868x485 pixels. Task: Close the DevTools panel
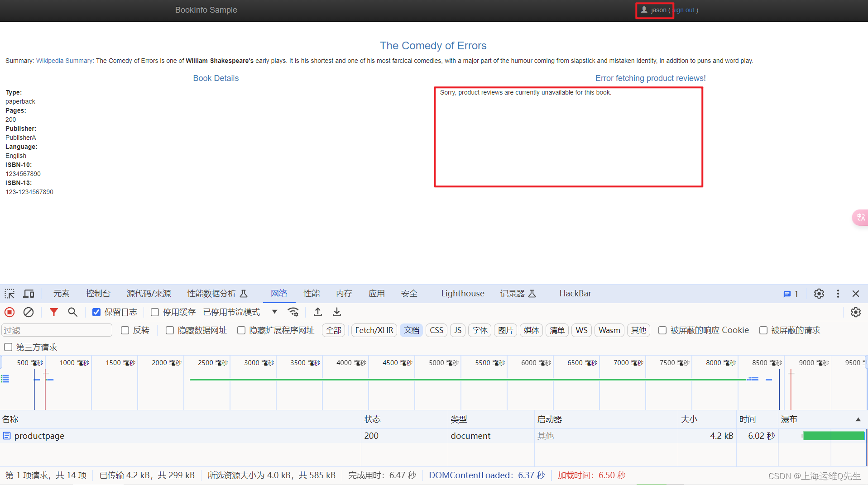(x=856, y=294)
